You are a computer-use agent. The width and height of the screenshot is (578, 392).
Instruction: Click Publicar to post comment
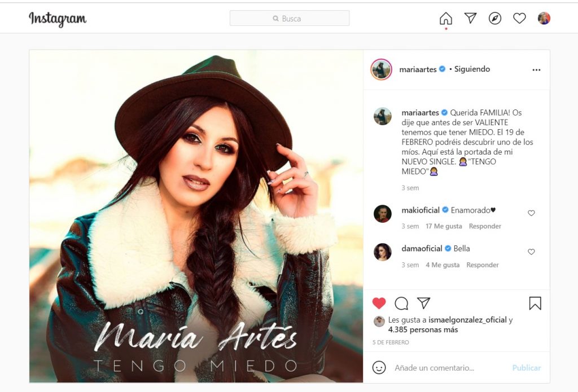(x=527, y=368)
